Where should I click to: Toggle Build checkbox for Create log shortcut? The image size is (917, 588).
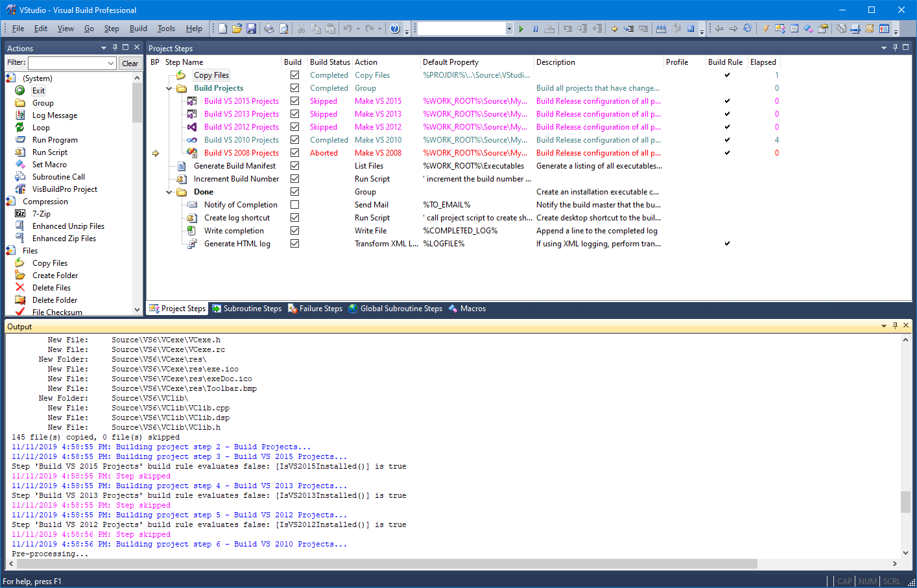click(294, 218)
